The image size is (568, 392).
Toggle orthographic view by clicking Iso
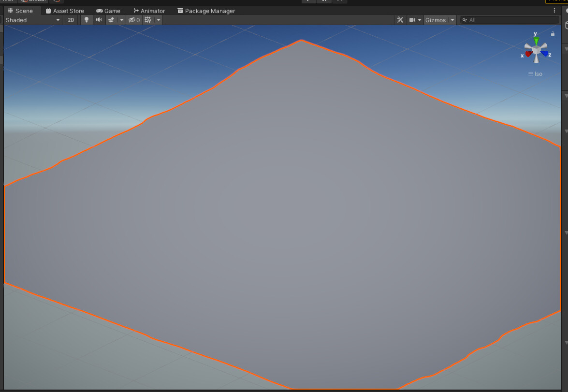coord(535,73)
